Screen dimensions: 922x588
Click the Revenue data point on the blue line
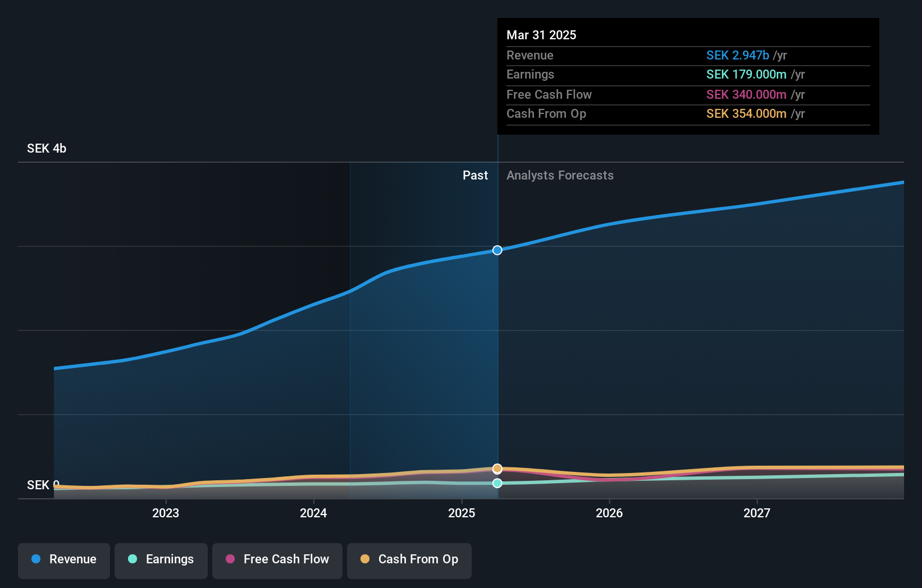[x=497, y=250]
